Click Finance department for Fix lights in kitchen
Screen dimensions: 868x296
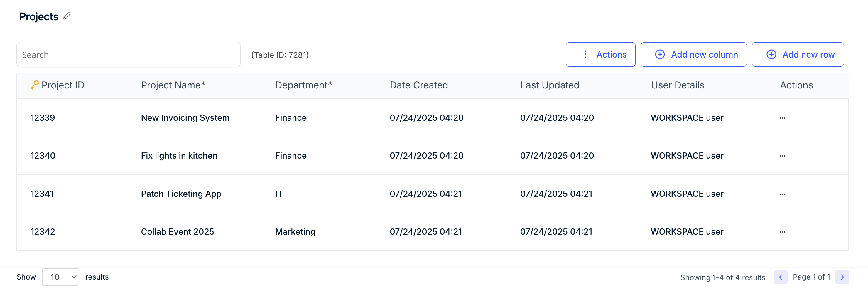click(291, 155)
